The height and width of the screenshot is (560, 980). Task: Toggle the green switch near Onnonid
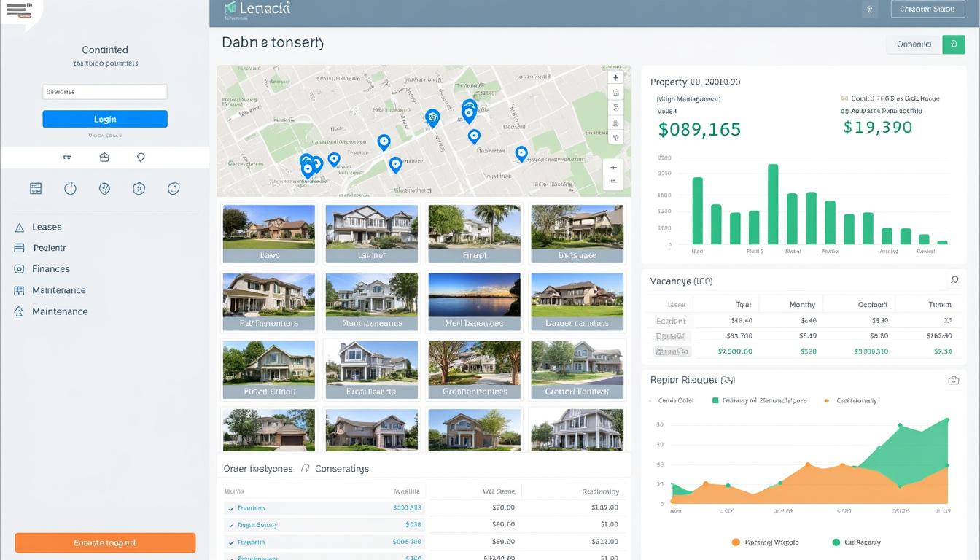tap(954, 44)
